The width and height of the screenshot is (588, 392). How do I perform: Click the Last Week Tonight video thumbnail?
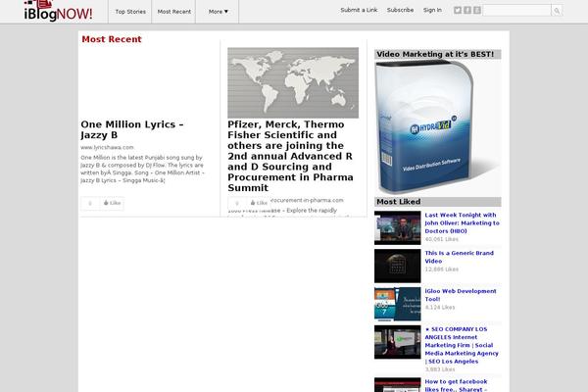(x=398, y=228)
